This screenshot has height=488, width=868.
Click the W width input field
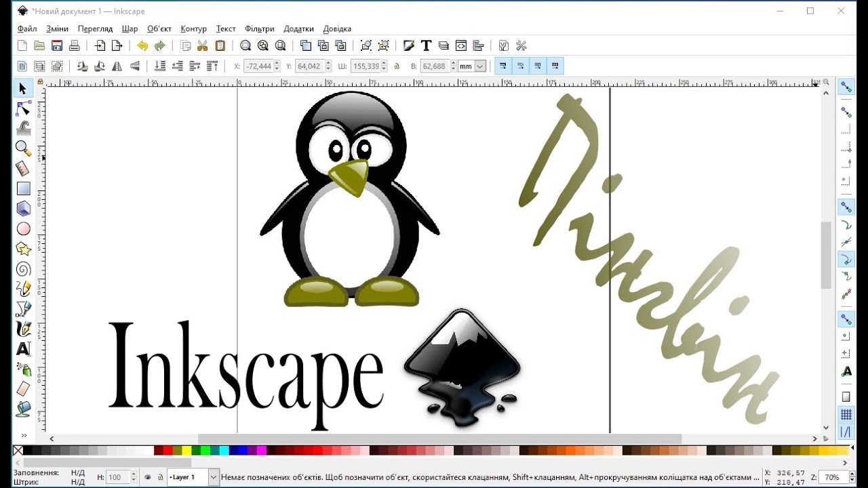coord(366,66)
